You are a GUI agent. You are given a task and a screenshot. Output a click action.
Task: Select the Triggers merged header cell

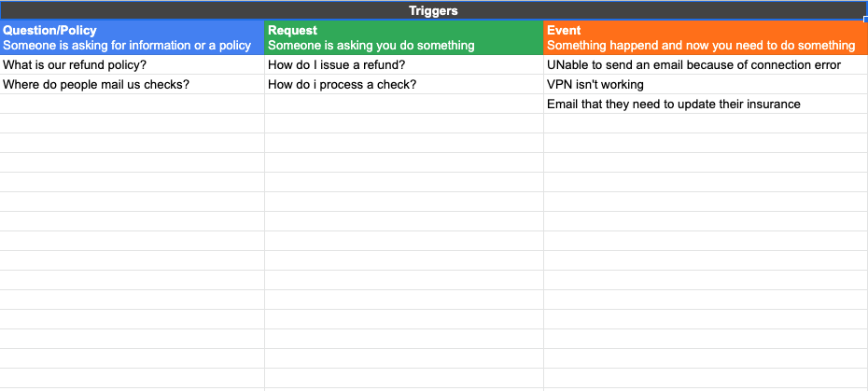[433, 10]
